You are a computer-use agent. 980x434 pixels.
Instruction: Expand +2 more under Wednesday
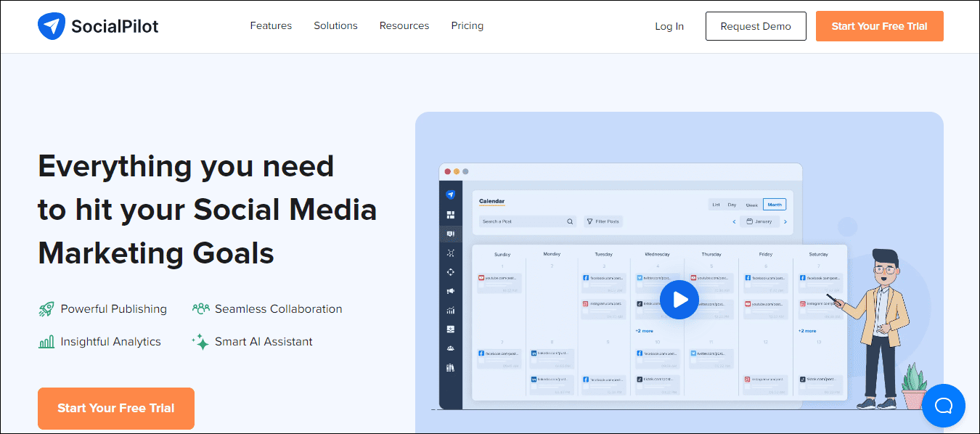644,331
